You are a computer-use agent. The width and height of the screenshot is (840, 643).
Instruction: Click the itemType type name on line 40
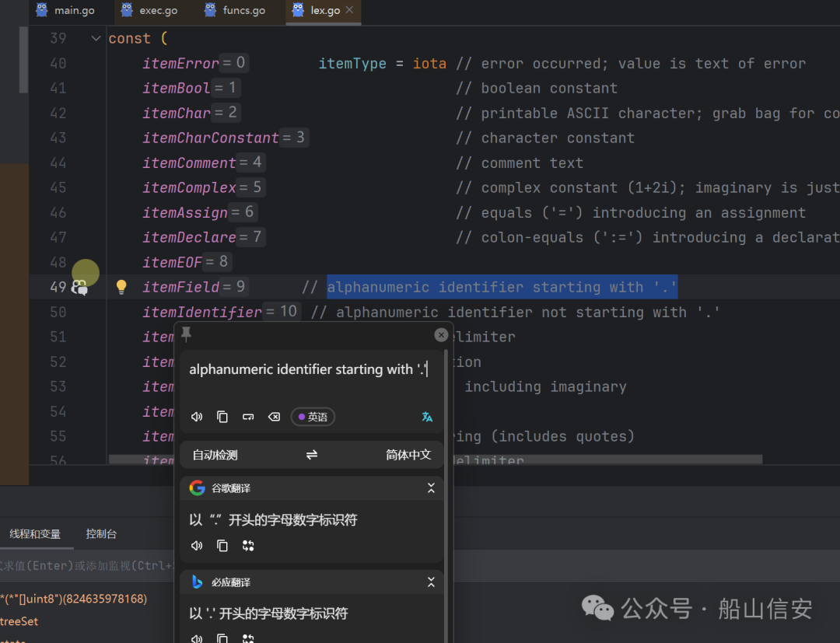(x=352, y=64)
